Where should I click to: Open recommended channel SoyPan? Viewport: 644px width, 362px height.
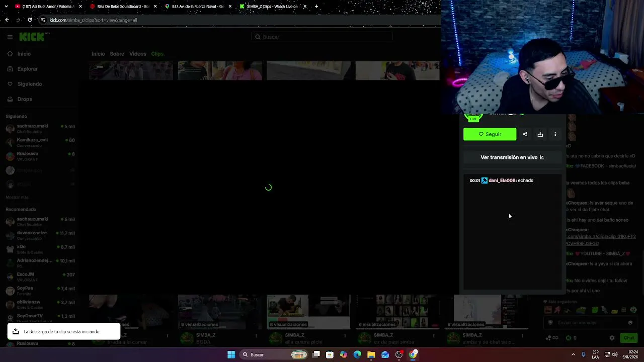pos(40,291)
